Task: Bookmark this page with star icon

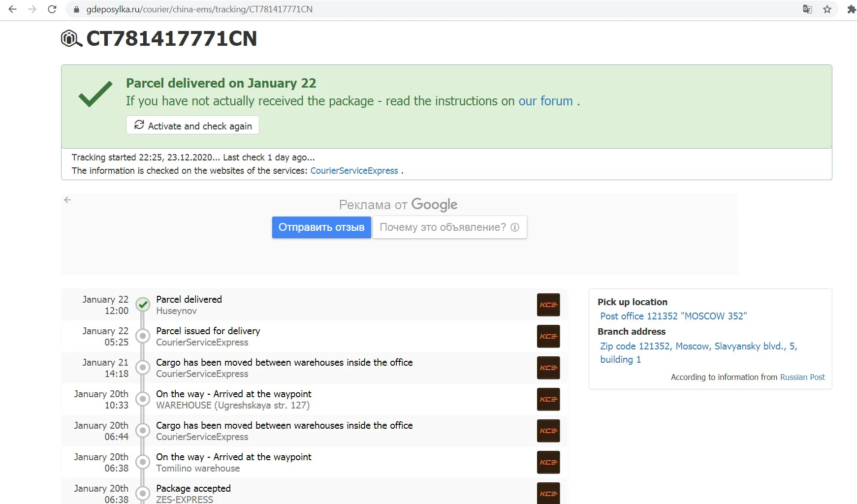Action: pos(827,9)
